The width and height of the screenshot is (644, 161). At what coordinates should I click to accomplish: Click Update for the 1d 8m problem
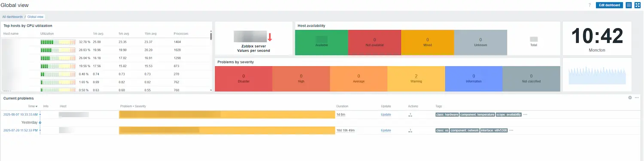click(386, 115)
